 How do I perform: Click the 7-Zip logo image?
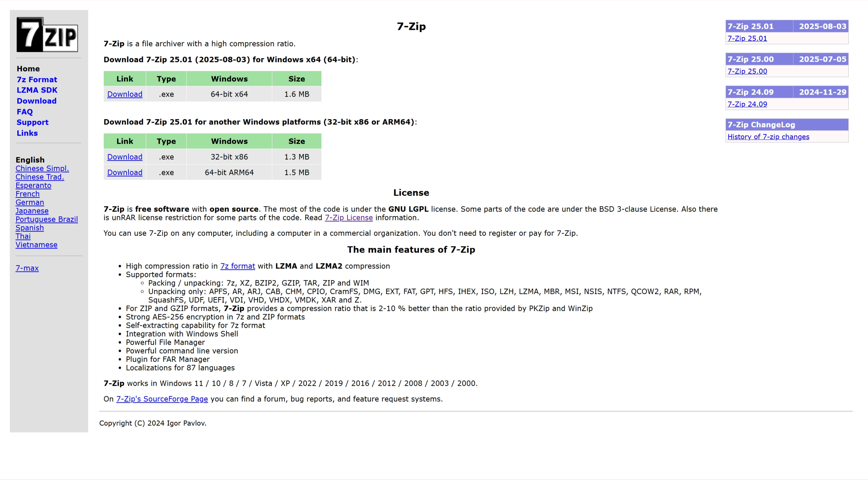(47, 35)
